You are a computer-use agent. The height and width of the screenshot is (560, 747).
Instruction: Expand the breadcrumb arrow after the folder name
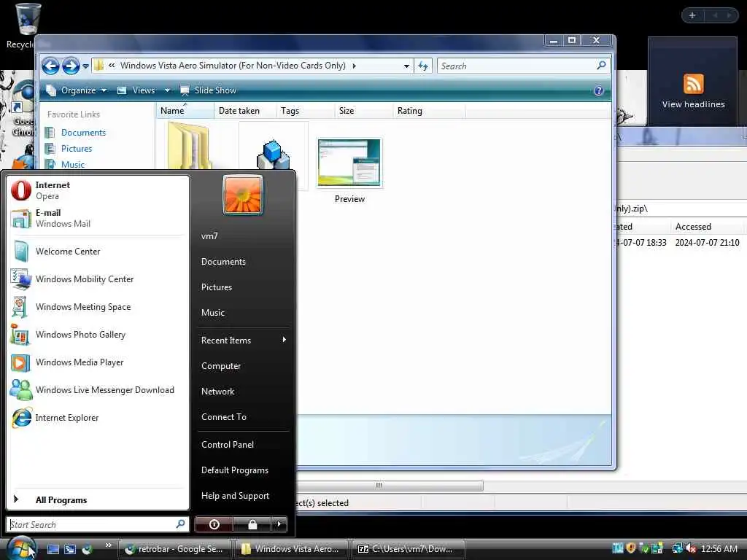(354, 66)
